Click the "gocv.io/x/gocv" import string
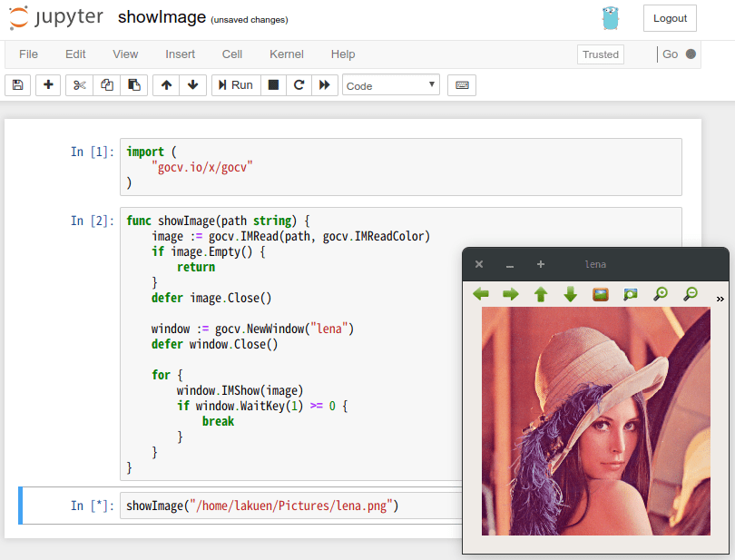This screenshot has width=735, height=560. coord(202,167)
